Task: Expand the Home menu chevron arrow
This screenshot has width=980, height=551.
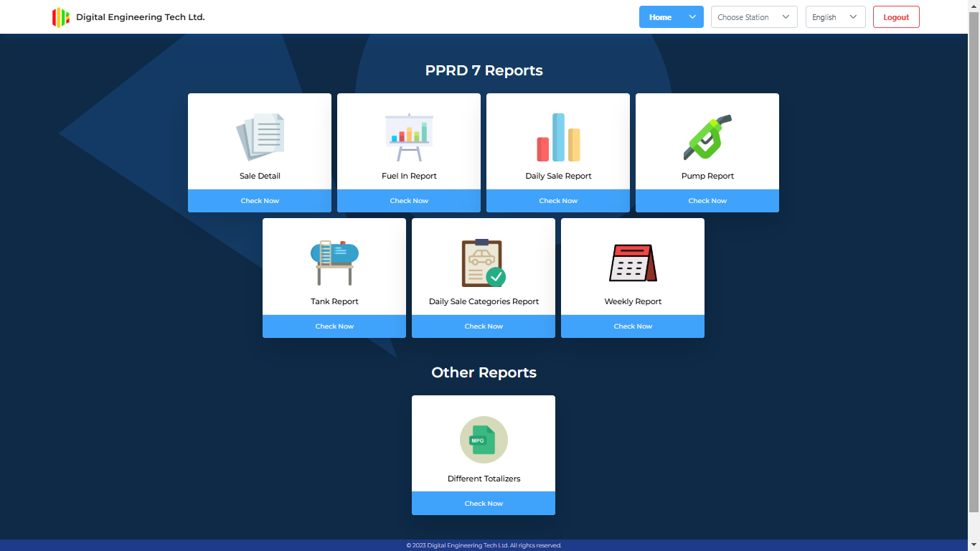Action: tap(692, 17)
